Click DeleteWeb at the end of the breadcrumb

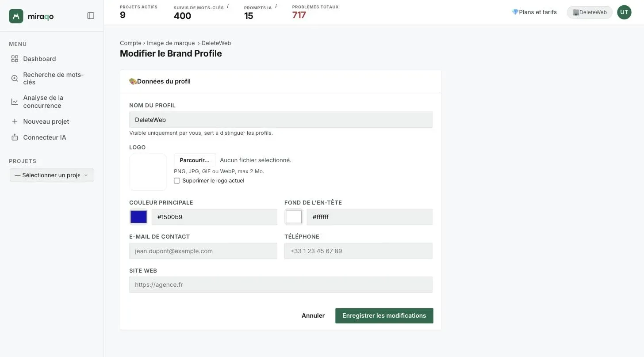point(216,43)
